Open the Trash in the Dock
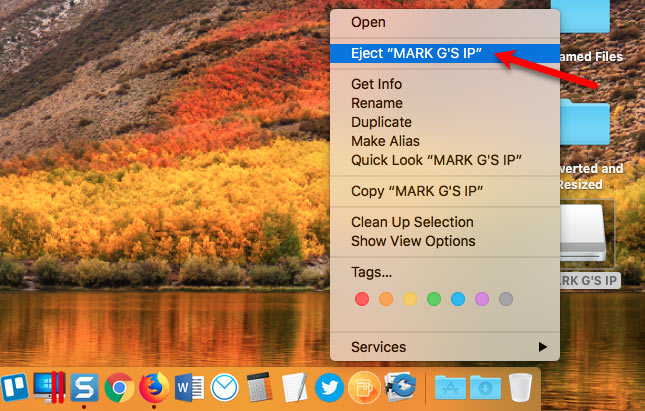This screenshot has height=411, width=645. point(520,387)
